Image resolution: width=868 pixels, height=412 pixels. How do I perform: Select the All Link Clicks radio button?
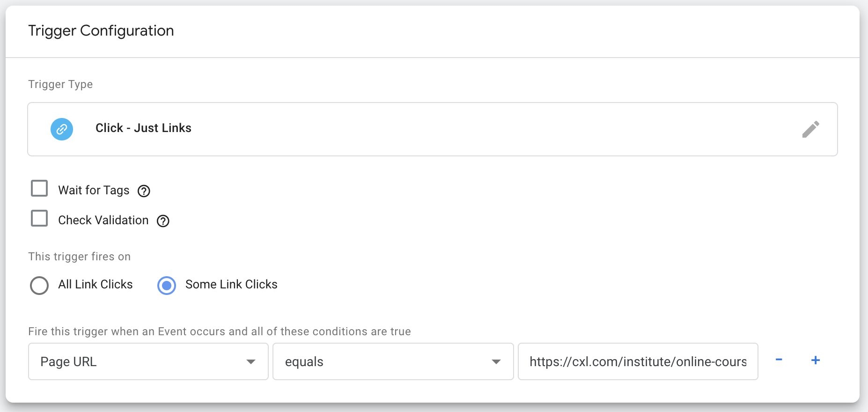(39, 285)
